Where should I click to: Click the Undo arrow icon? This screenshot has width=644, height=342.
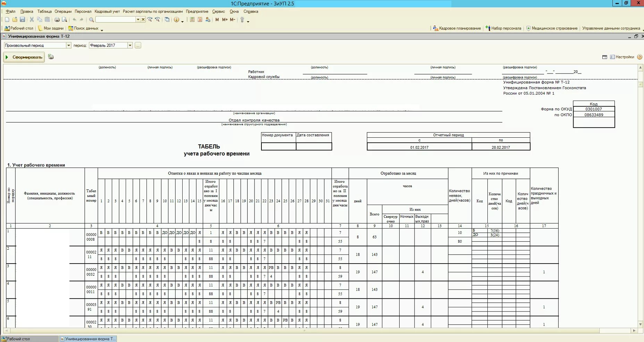coord(74,20)
